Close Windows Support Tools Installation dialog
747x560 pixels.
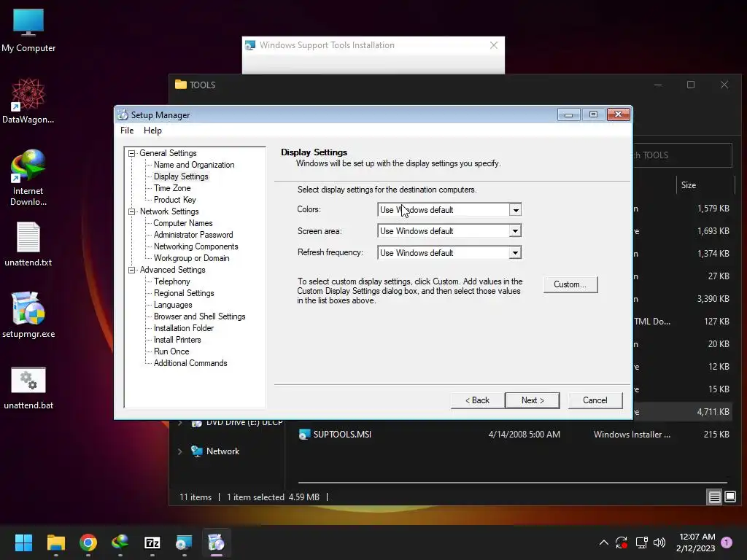coord(494,45)
